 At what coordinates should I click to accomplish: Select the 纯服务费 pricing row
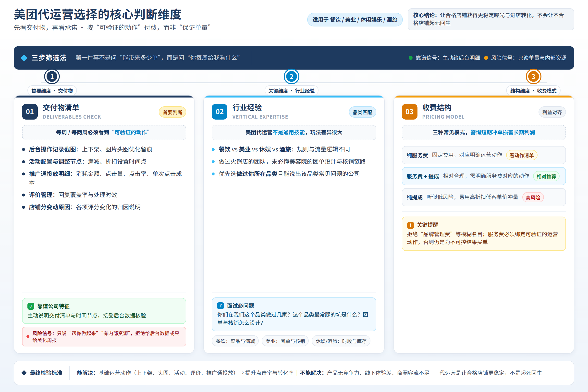[484, 155]
